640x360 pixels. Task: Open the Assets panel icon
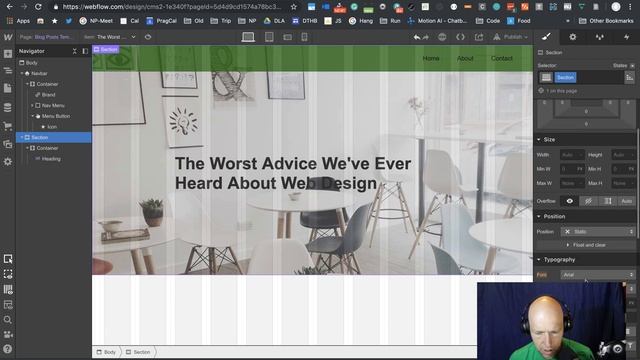tap(8, 144)
